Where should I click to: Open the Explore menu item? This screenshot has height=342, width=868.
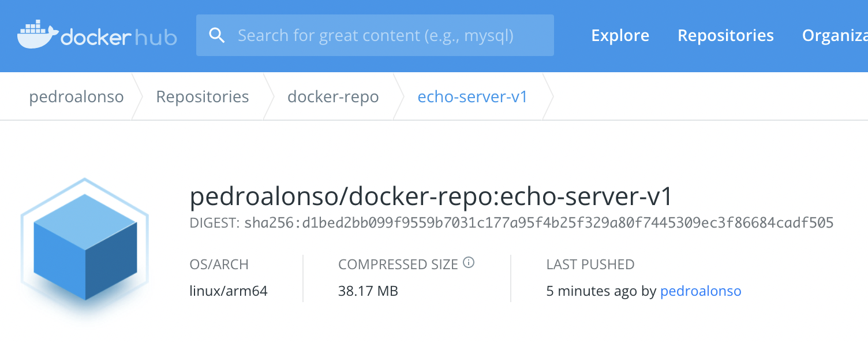pos(620,35)
